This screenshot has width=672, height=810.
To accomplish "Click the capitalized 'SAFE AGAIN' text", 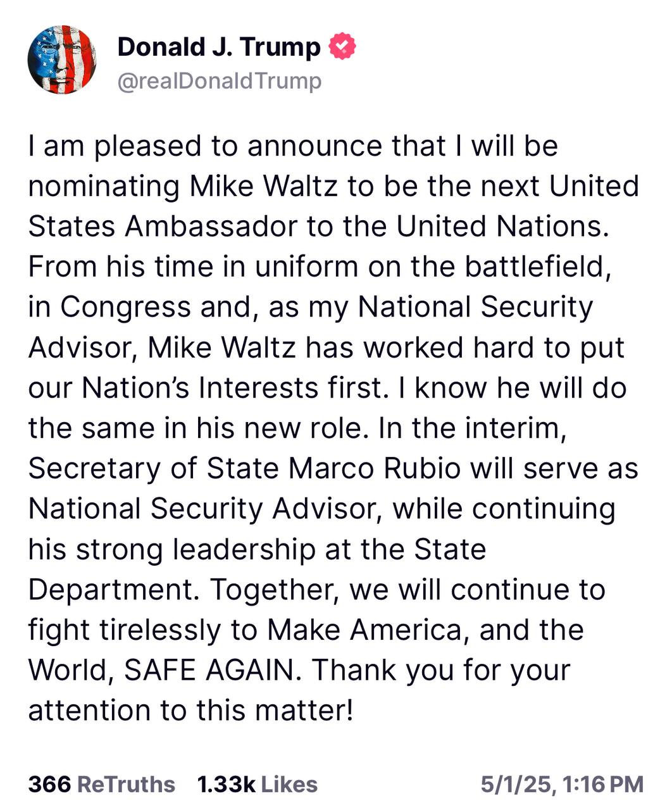I will (x=209, y=671).
